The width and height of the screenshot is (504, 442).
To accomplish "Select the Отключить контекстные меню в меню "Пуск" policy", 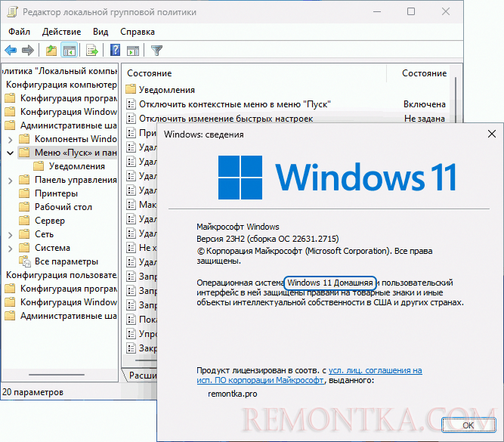I will pos(235,104).
